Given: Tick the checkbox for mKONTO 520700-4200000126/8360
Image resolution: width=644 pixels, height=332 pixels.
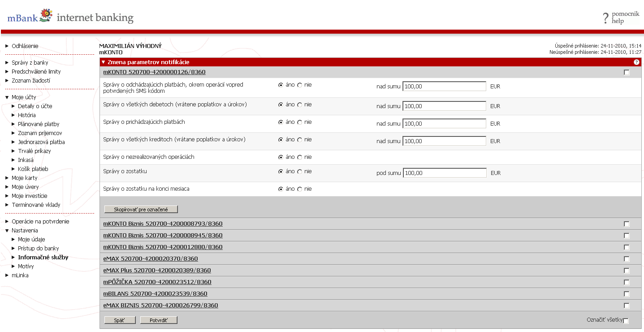Looking at the screenshot, I should pyautogui.click(x=627, y=72).
